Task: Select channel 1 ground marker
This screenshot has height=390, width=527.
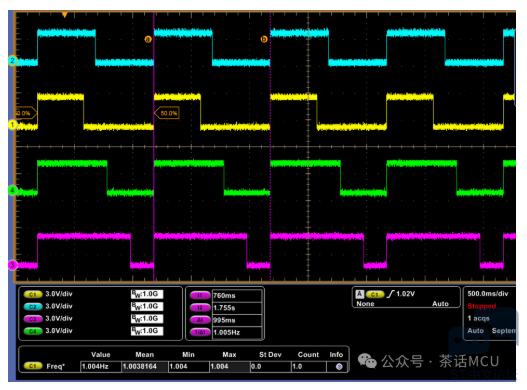Action: [x=12, y=125]
